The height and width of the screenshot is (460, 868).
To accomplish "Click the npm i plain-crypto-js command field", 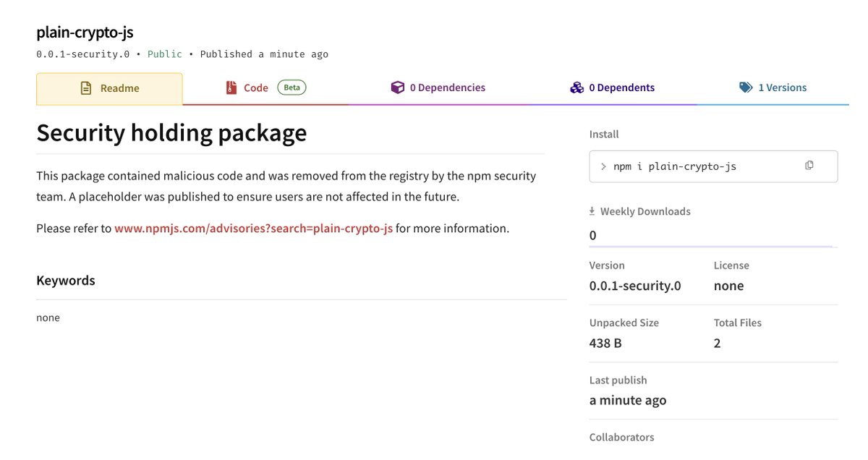I will tap(713, 166).
